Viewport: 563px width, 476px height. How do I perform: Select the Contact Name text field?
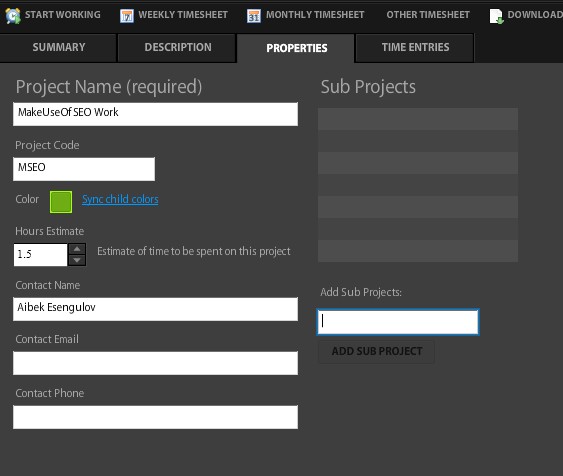coord(155,309)
